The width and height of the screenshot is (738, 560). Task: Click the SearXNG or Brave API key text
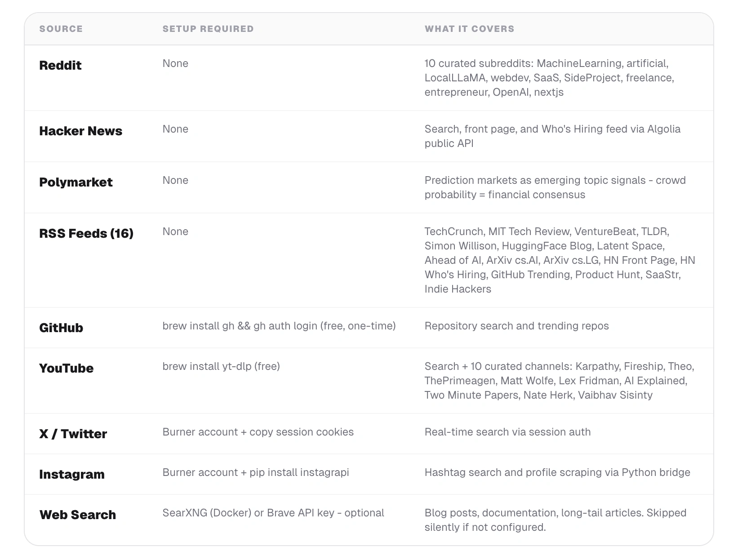coord(273,513)
